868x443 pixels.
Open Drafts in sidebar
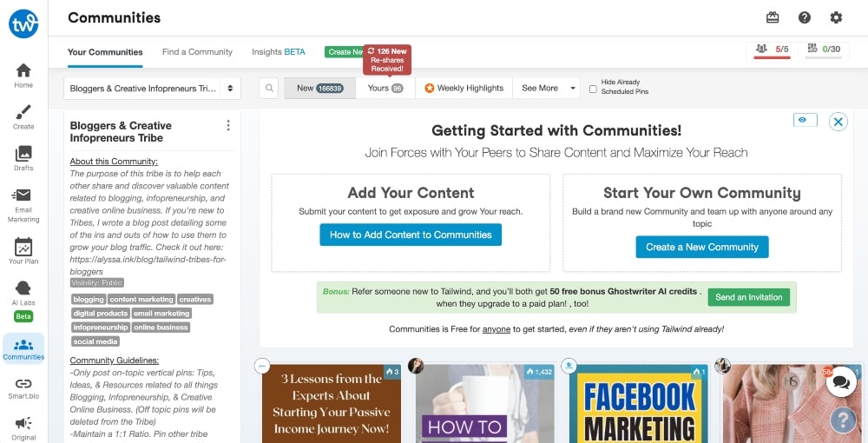click(23, 158)
